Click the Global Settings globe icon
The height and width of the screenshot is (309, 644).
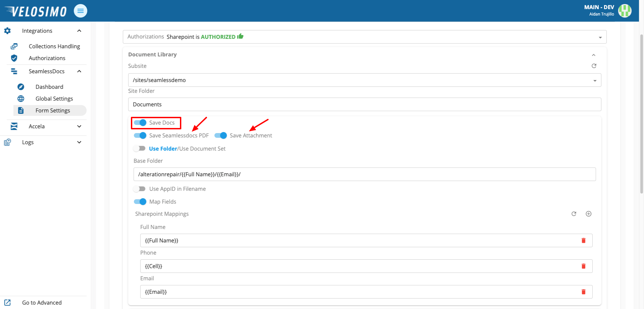point(21,99)
